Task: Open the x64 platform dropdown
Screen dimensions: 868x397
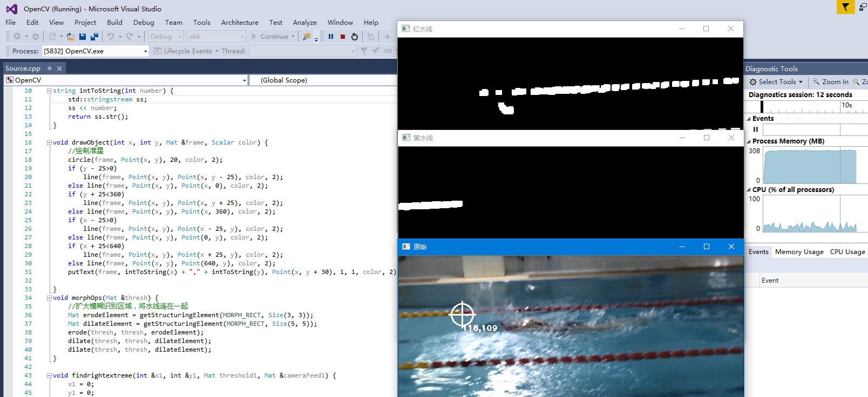Action: click(216, 37)
